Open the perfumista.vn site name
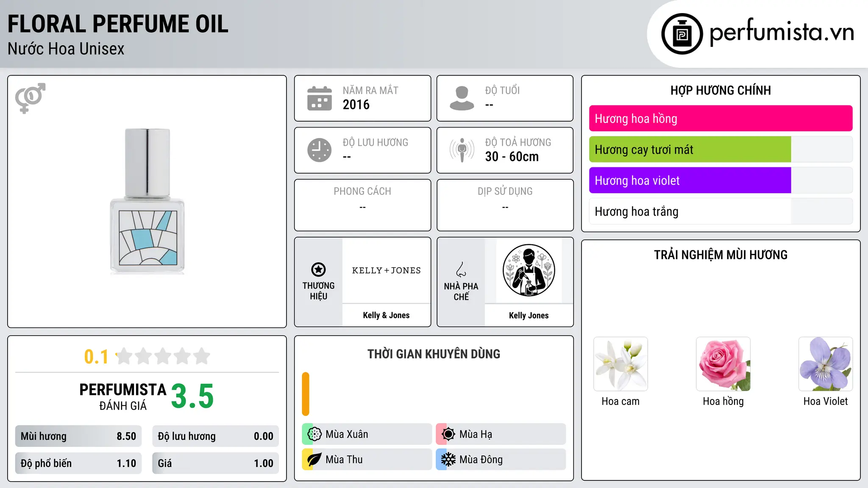Screen dimensions: 868x488 pyautogui.click(x=782, y=32)
